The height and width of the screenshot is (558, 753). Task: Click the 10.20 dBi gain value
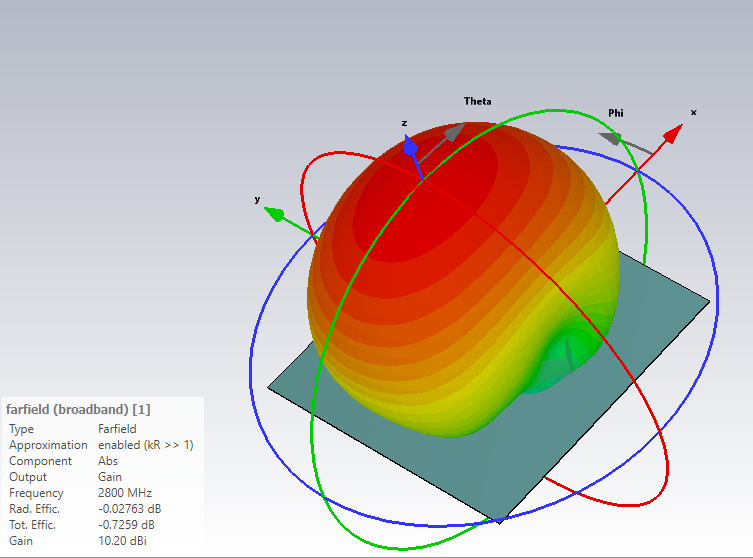tap(122, 541)
